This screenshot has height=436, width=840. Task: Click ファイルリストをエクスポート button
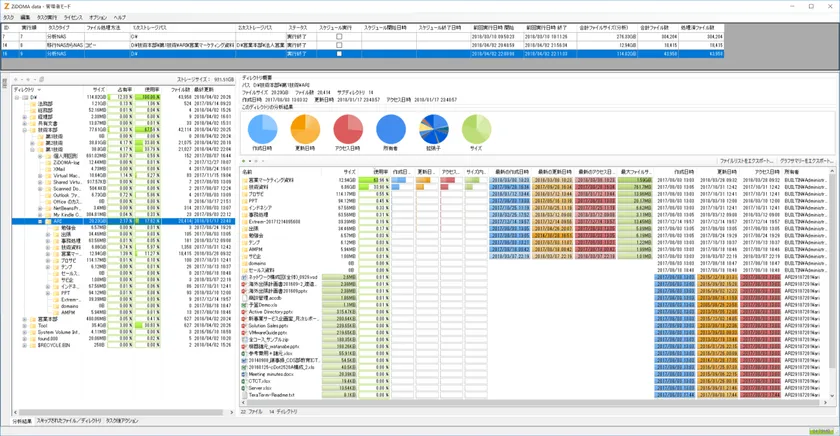tap(748, 160)
